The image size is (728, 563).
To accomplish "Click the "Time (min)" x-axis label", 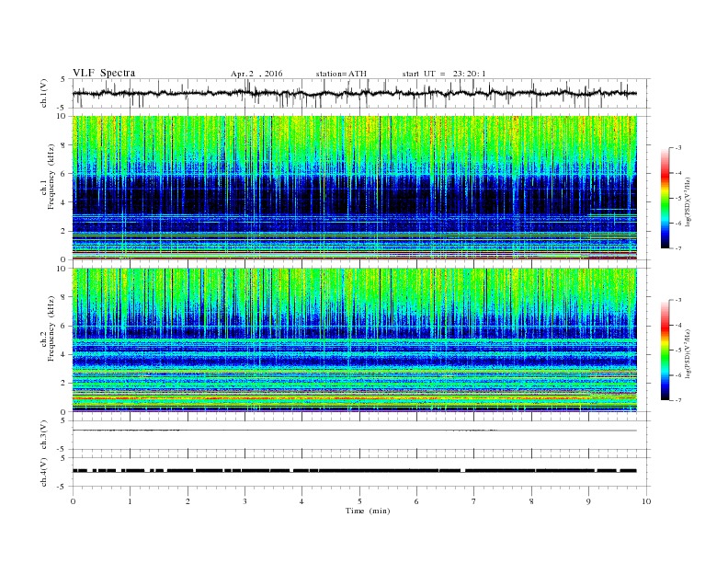I will (x=368, y=511).
